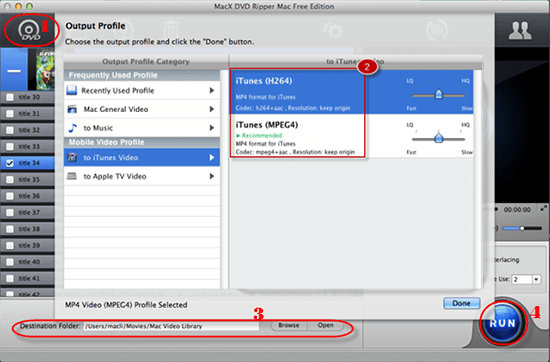Viewport: 550px width, 362px height.
Task: Check the title 41 checkbox
Action: coord(10,279)
